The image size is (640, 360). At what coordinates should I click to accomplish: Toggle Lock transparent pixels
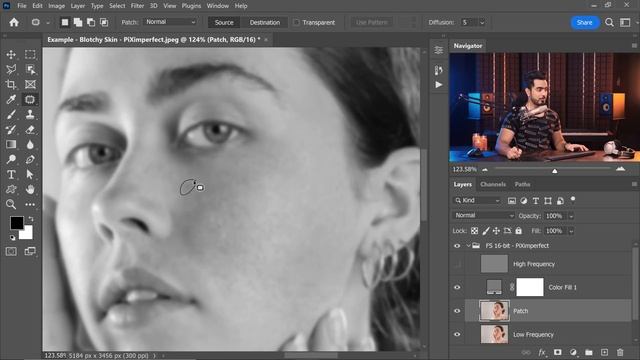point(474,231)
